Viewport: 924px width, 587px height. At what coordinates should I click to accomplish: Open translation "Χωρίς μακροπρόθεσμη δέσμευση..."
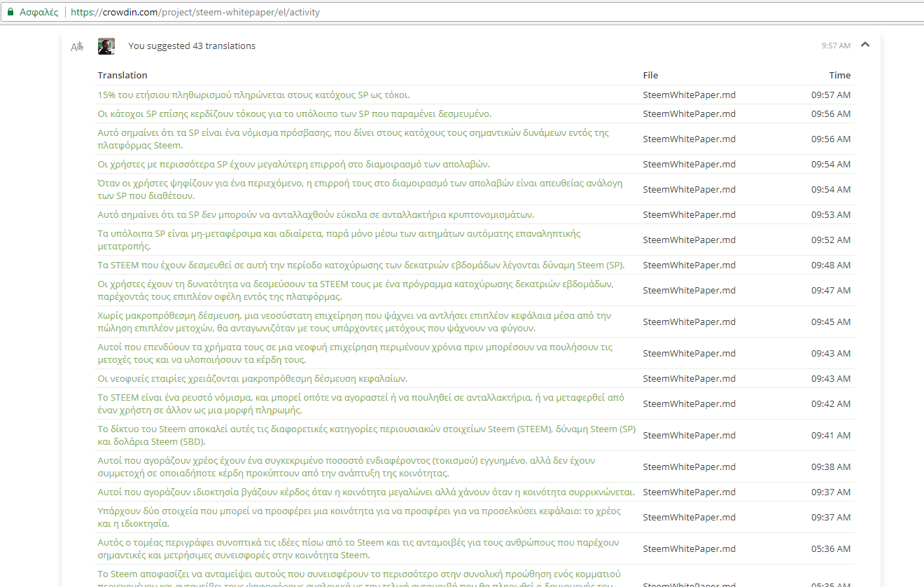tap(354, 322)
